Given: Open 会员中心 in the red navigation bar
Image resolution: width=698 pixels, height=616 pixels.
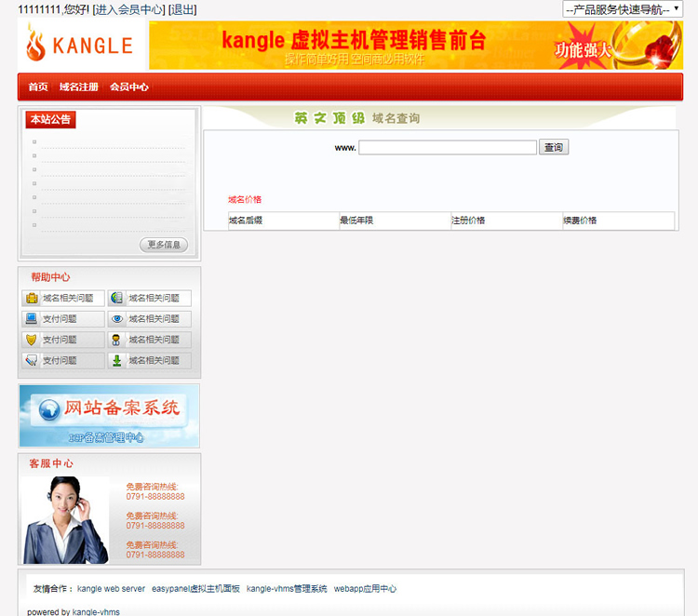Looking at the screenshot, I should point(129,87).
